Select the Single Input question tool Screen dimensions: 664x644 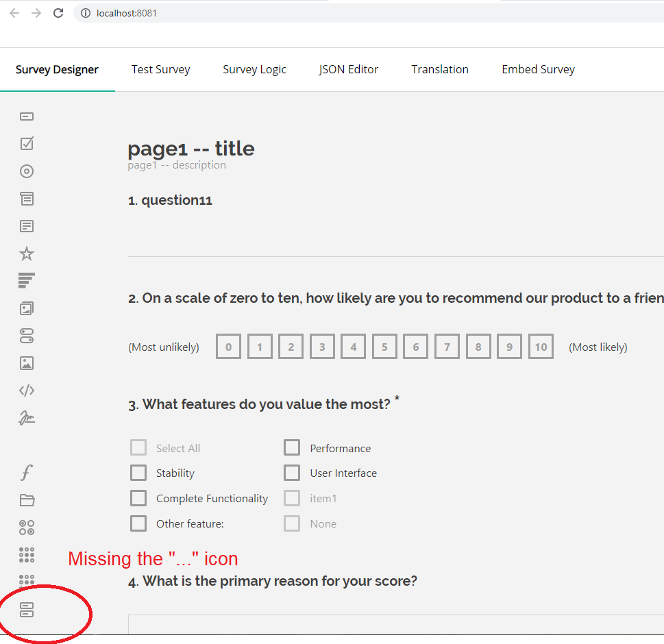coord(26,116)
